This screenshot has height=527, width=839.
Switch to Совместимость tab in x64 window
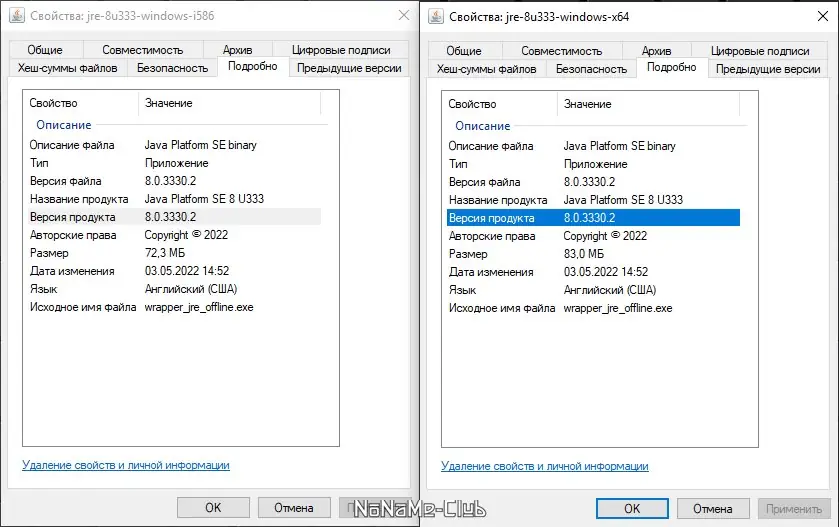click(562, 51)
